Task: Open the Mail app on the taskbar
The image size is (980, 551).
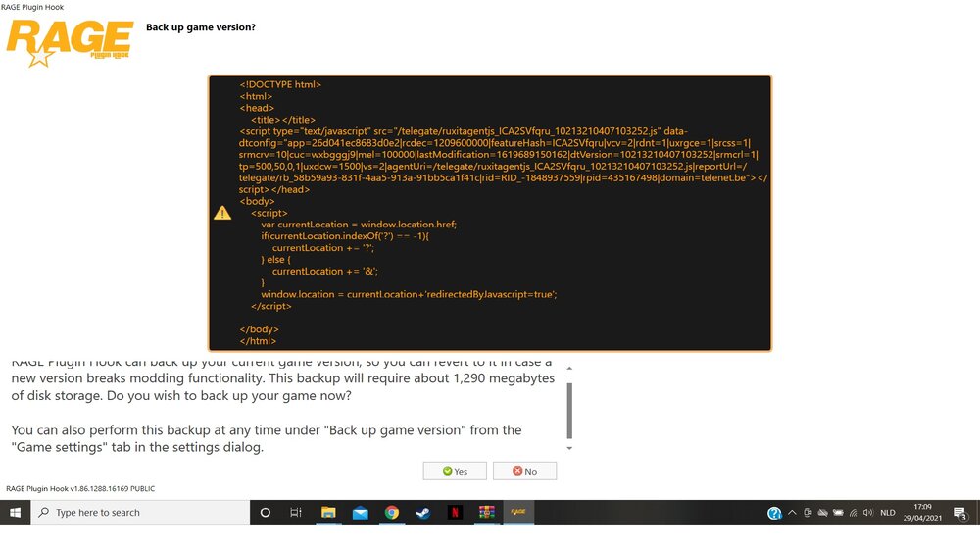Action: 360,512
